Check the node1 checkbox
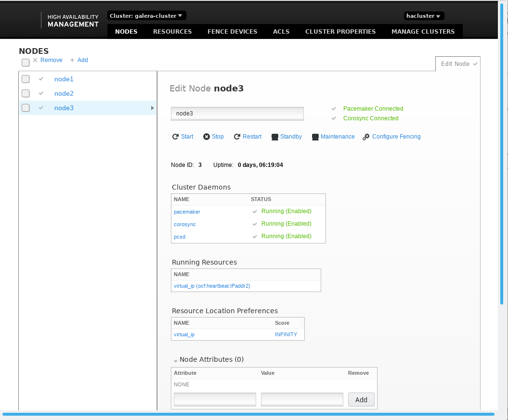Screen dimensions: 508x420 (26, 79)
